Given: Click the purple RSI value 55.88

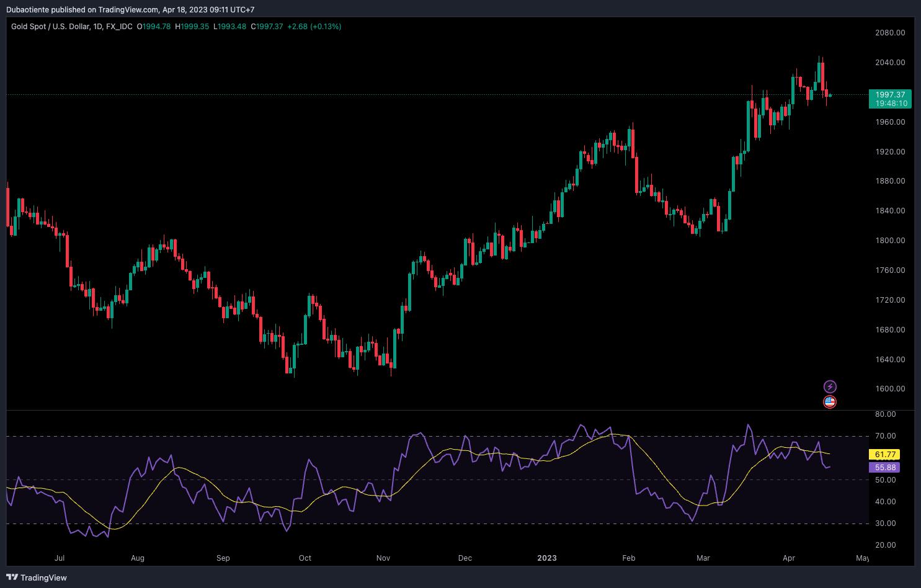Looking at the screenshot, I should point(885,468).
